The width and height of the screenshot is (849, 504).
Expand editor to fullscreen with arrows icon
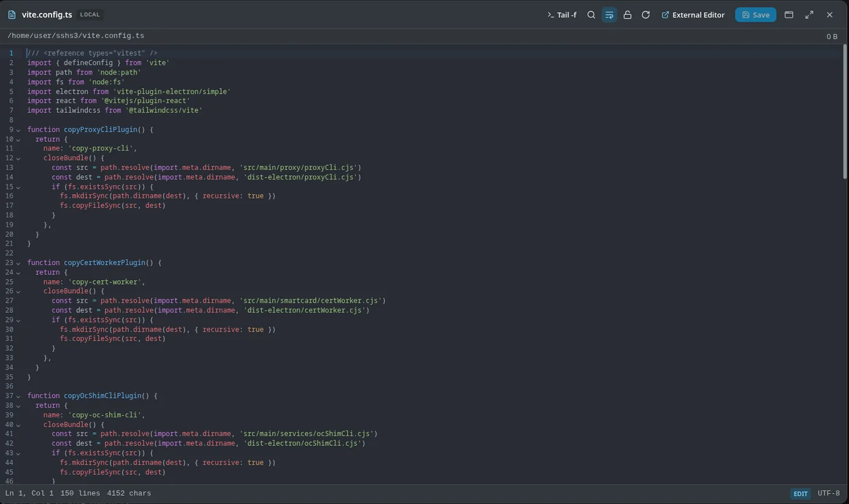pos(809,15)
